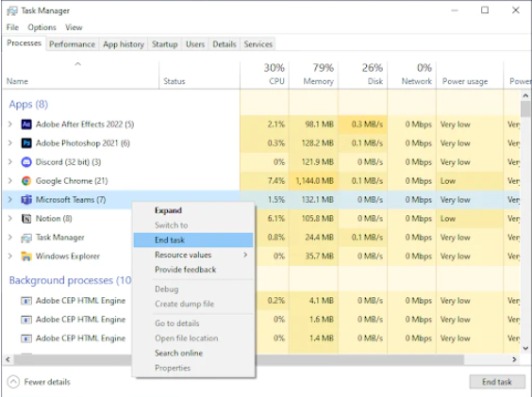Click the Adobe Photoshop 2021 icon
Screen dimensions: 532x397
pyautogui.click(x=26, y=143)
